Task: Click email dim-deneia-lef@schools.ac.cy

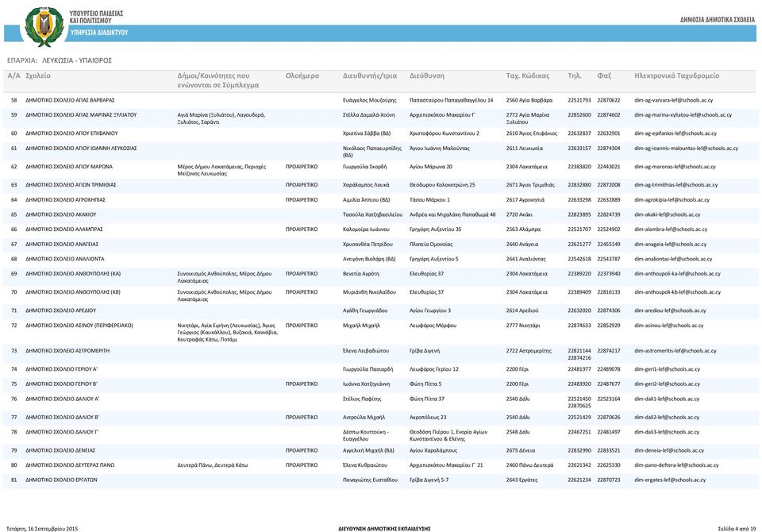Action: (669, 450)
